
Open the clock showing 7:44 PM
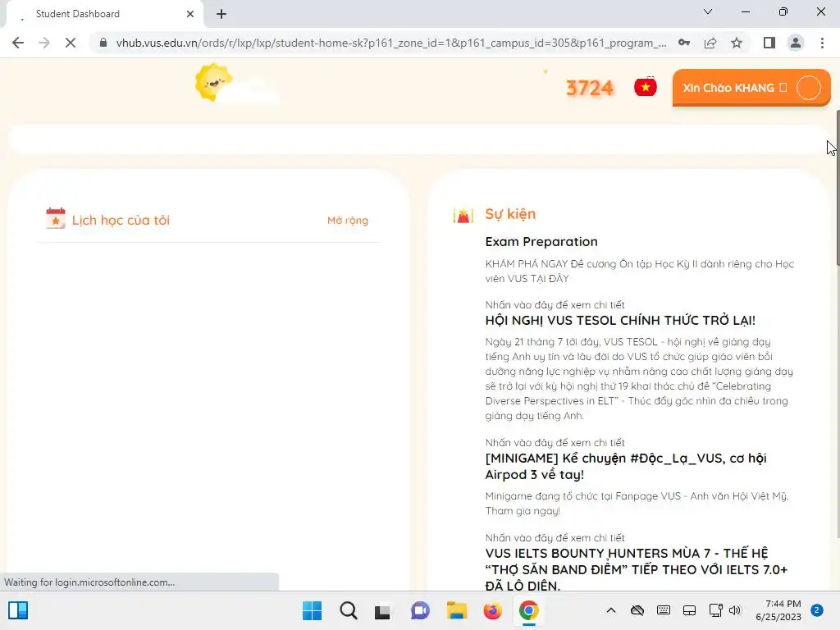[x=778, y=610]
